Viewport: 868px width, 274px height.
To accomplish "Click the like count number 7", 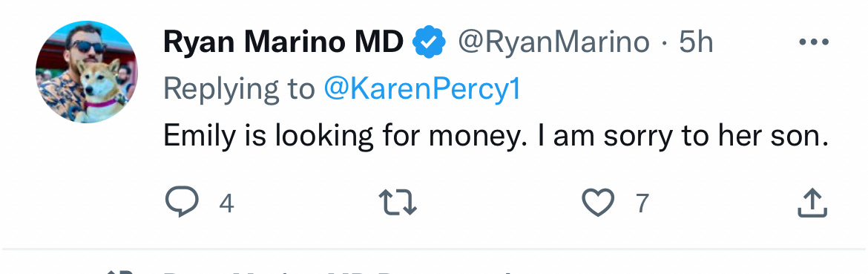I will click(x=642, y=203).
